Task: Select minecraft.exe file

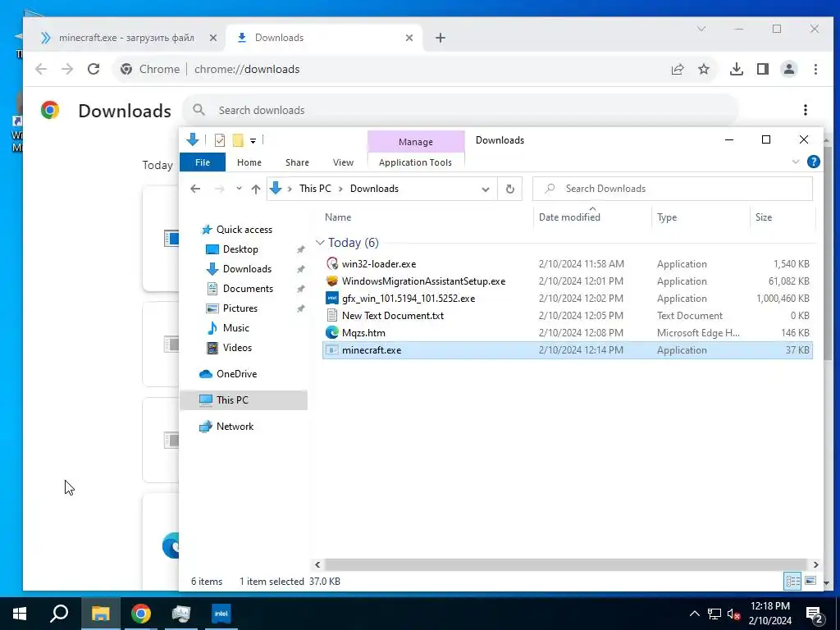Action: 568,349
